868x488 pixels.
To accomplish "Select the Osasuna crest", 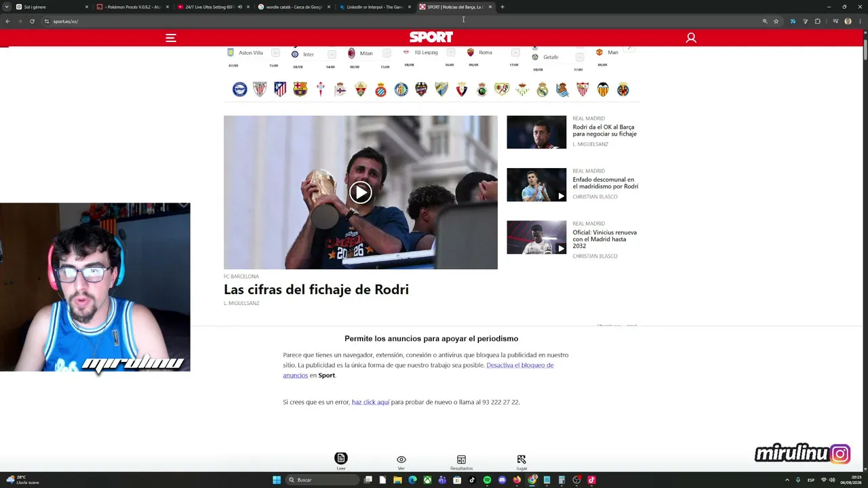I will pos(462,89).
